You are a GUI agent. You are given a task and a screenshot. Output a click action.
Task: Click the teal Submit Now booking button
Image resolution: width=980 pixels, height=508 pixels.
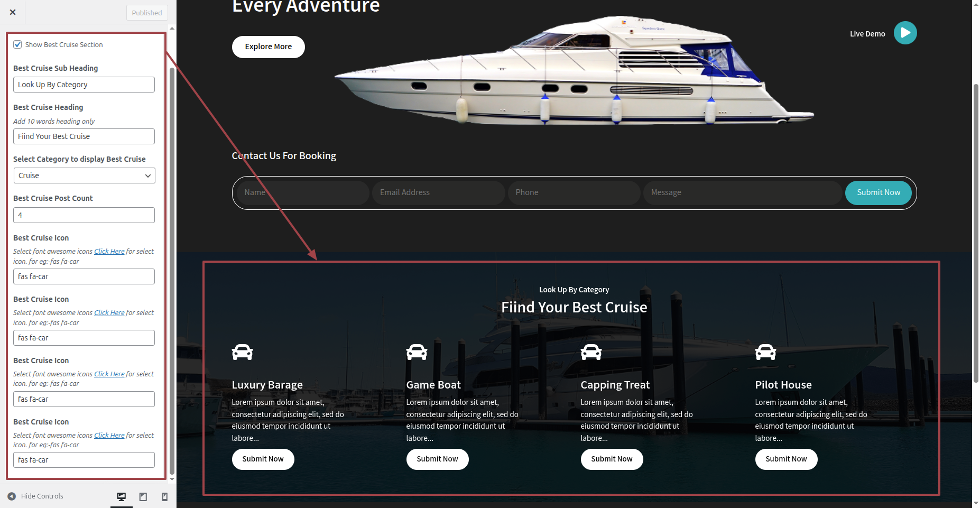pos(879,193)
